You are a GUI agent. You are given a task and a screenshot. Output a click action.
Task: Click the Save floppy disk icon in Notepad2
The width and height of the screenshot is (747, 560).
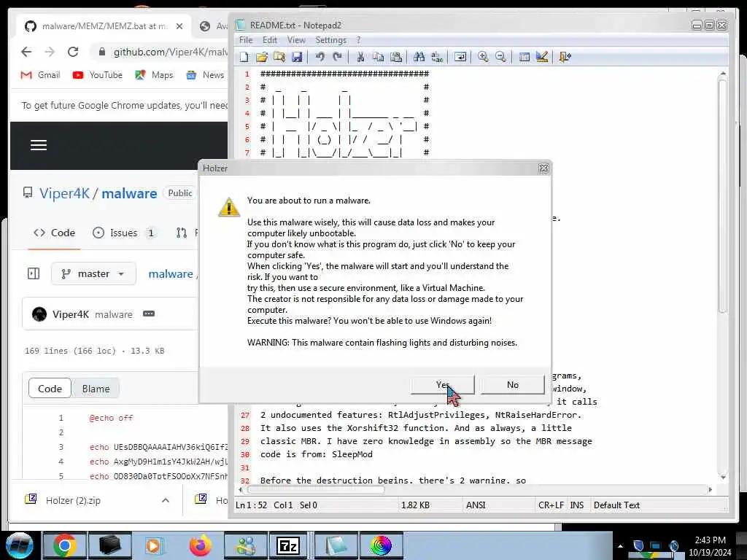point(297,57)
